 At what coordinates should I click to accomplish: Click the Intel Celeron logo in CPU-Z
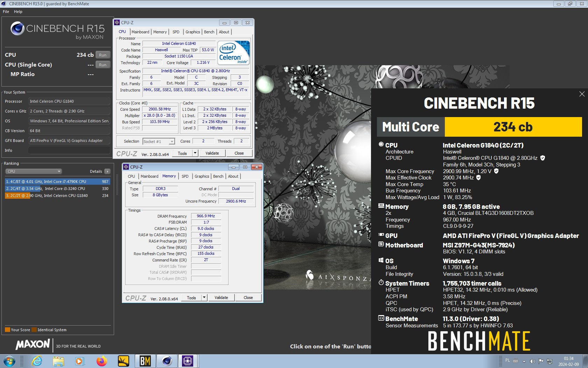[234, 53]
